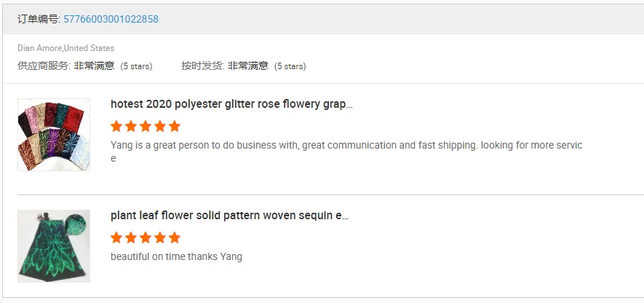Open the 'hotest 2020 polyester glitter rose' title

point(231,104)
